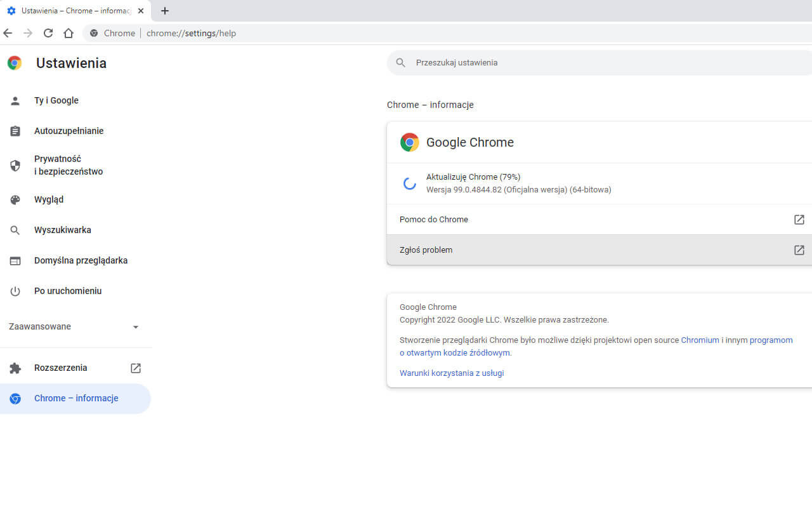This screenshot has height=508, width=812.
Task: Click the Ustawienia heading text
Action: 71,63
